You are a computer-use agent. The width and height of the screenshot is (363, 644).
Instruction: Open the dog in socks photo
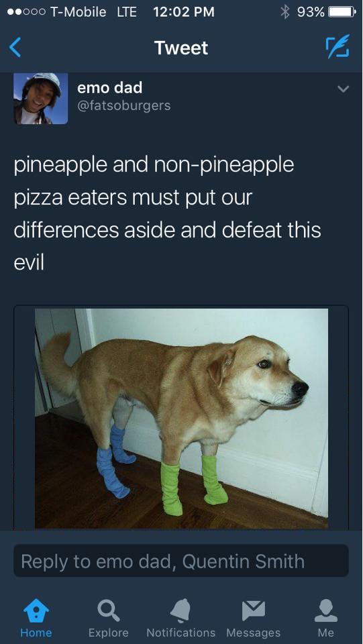click(x=181, y=418)
